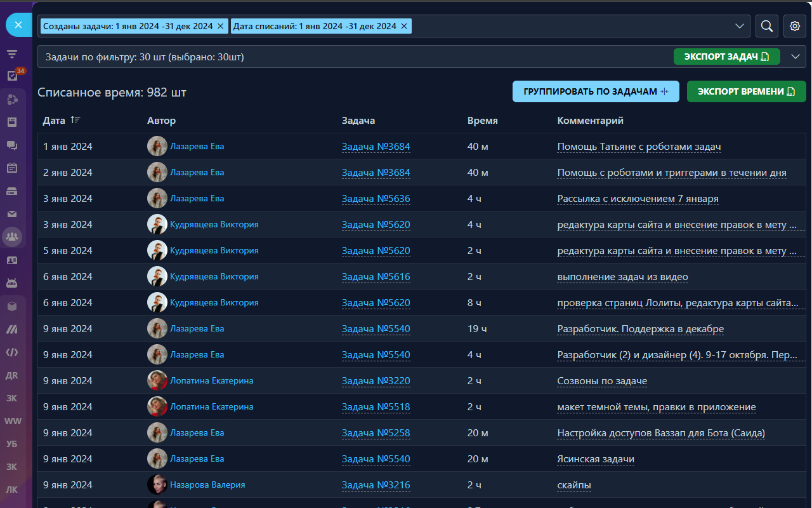Click the search magnifier icon
Screen dimensions: 812x508
[766, 26]
